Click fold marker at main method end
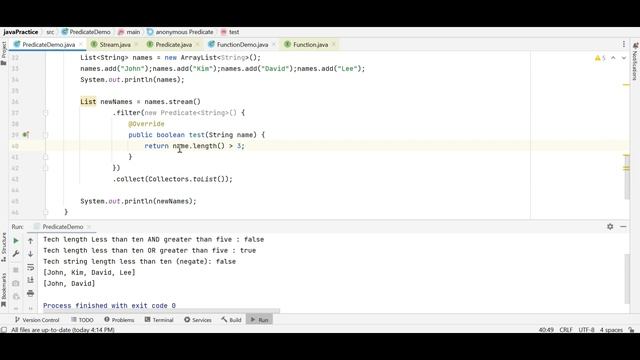 point(46,212)
